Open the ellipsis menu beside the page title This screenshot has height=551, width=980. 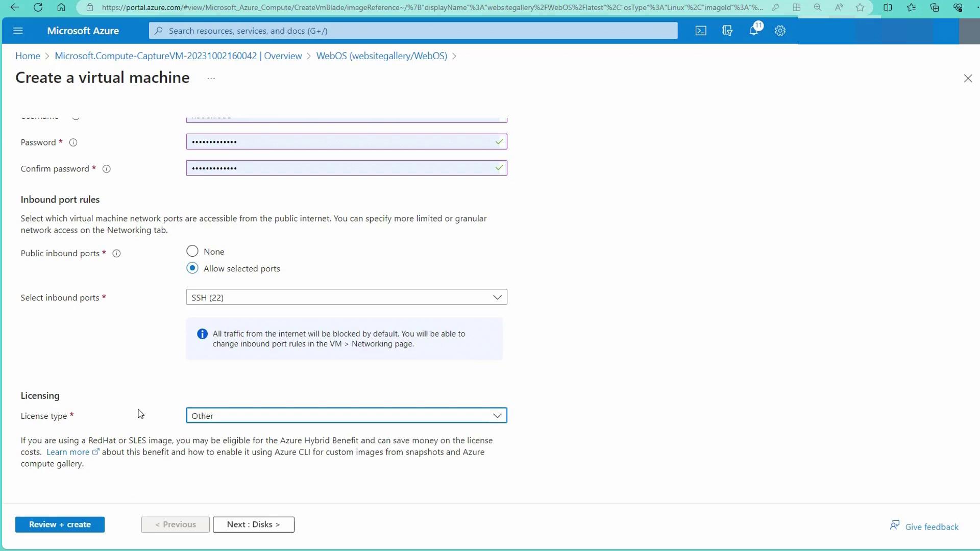pyautogui.click(x=211, y=78)
